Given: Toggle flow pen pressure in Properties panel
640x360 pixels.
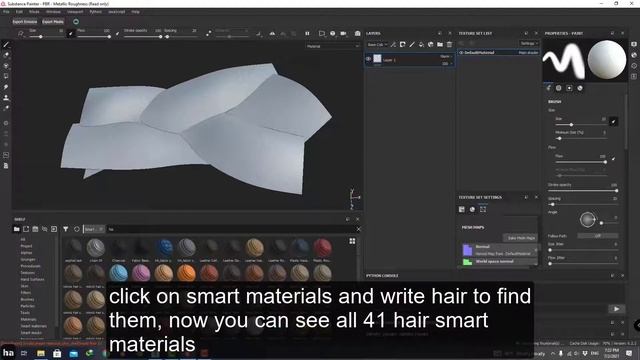Looking at the screenshot, I should pos(613,159).
